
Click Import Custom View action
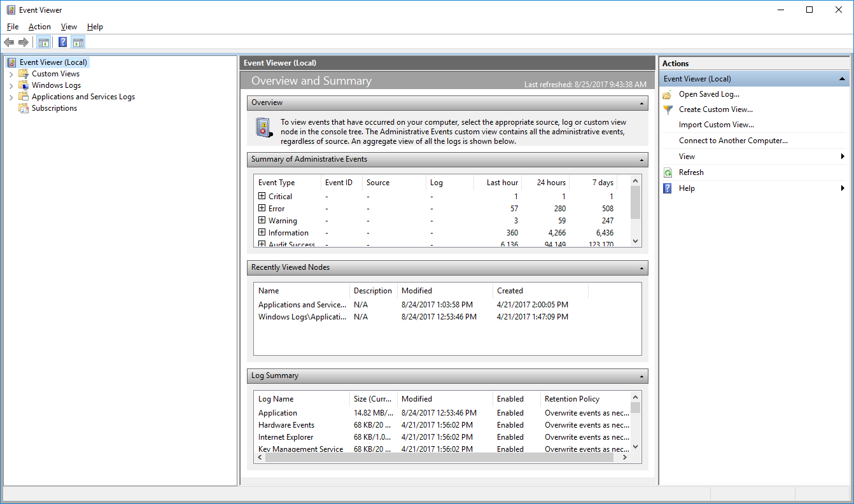(716, 125)
